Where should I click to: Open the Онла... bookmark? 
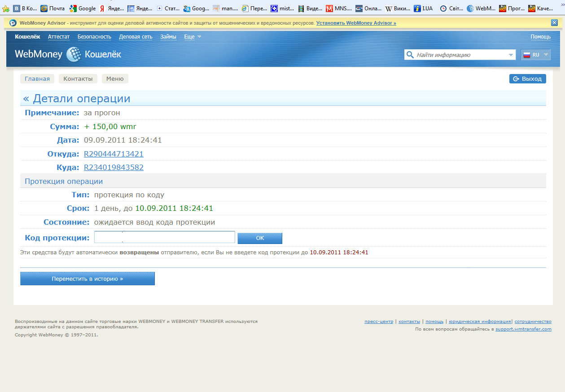(368, 9)
